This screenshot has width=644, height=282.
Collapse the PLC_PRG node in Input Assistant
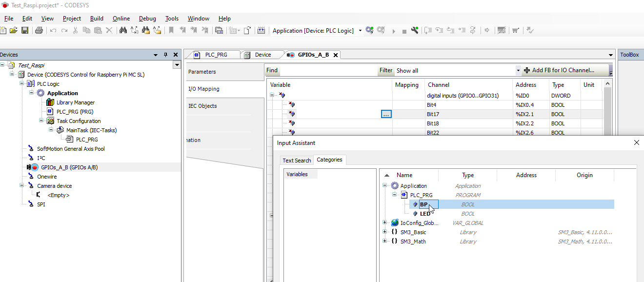(393, 195)
